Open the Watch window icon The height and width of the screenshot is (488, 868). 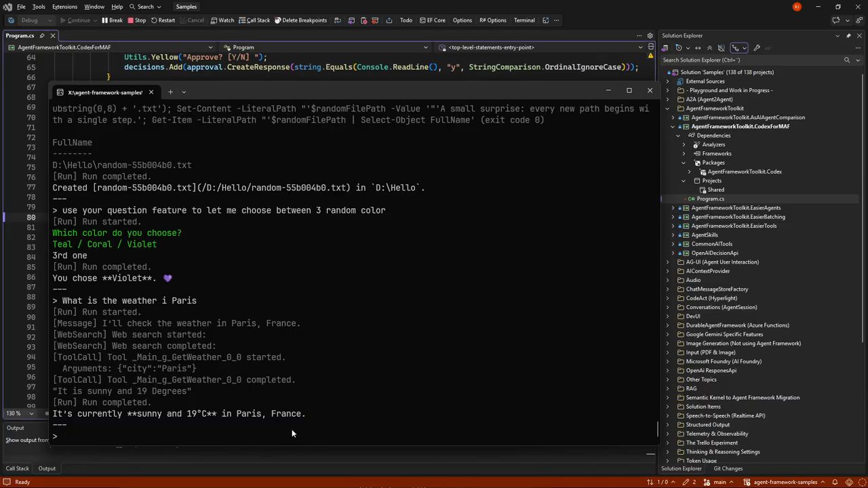coord(222,20)
